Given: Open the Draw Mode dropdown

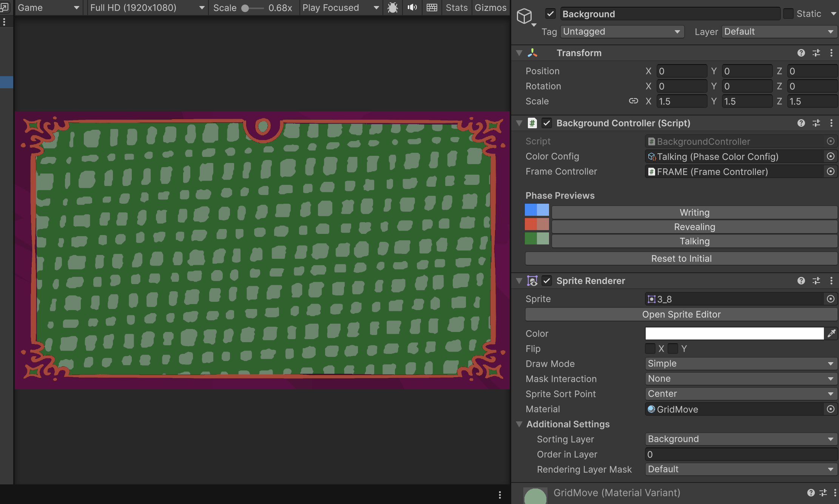Looking at the screenshot, I should pyautogui.click(x=741, y=364).
